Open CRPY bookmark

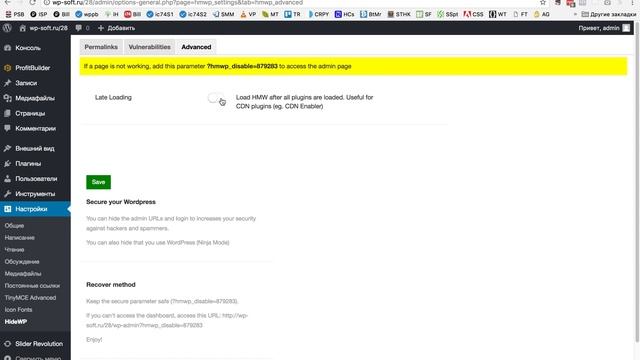[318, 14]
